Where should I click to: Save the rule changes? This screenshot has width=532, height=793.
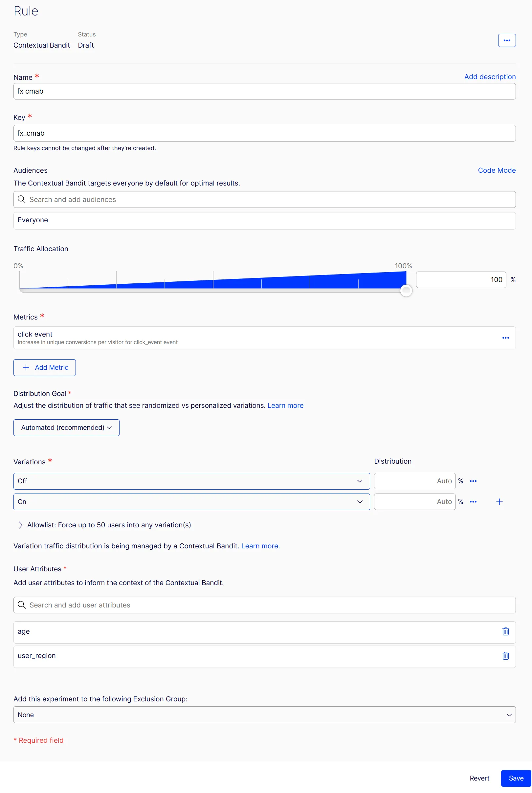(516, 778)
